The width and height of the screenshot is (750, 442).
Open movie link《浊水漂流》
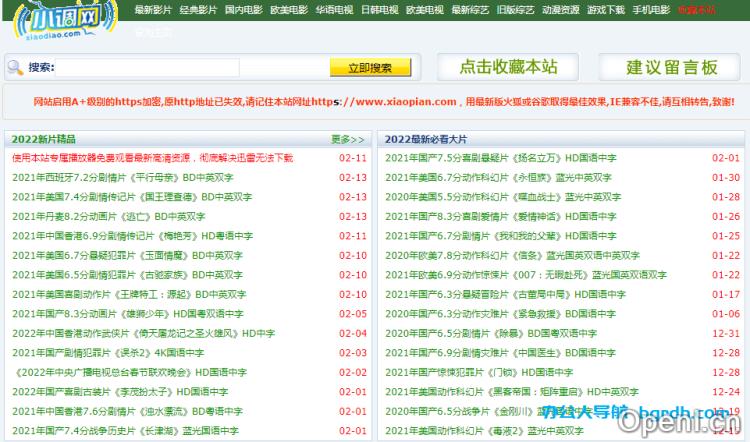click(127, 411)
